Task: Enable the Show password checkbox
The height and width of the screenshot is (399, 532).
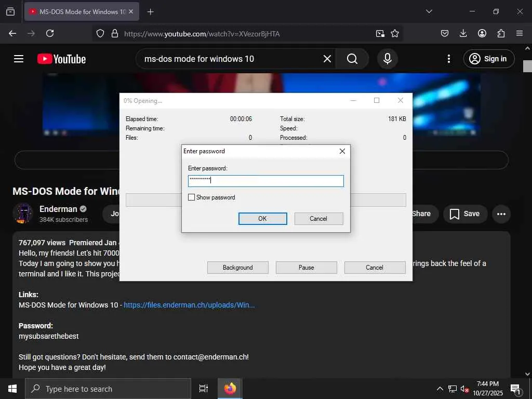Action: pos(191,197)
